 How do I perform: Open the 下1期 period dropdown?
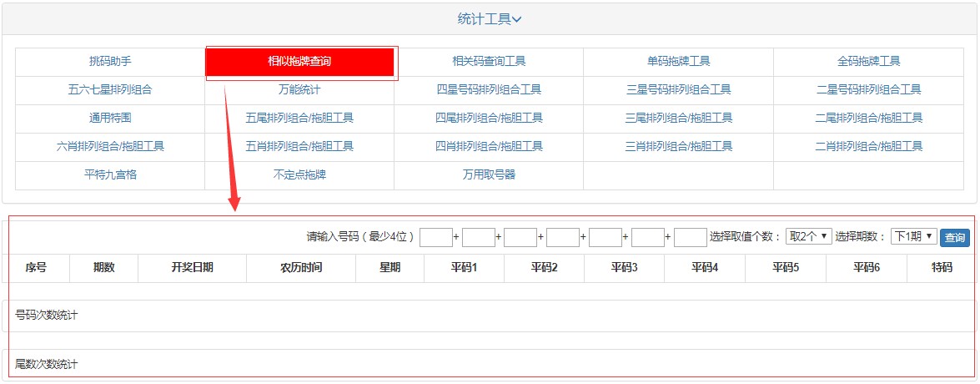click(x=914, y=235)
